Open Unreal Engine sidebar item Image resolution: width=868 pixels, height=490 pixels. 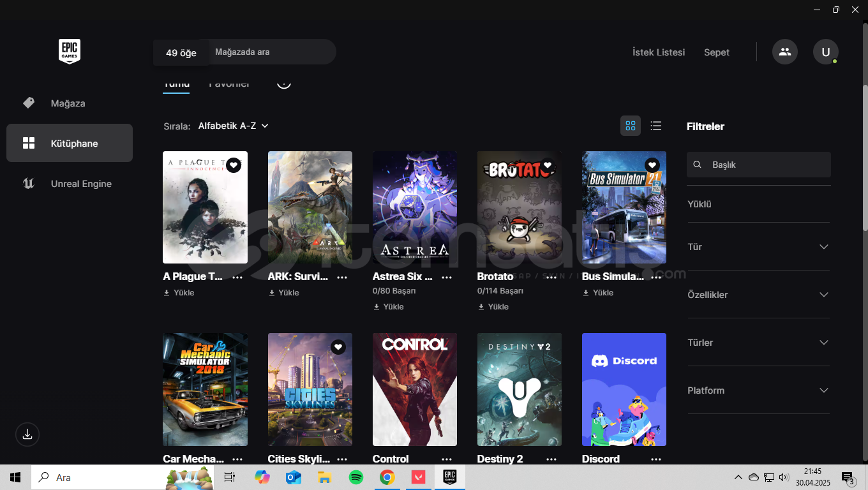pyautogui.click(x=81, y=184)
